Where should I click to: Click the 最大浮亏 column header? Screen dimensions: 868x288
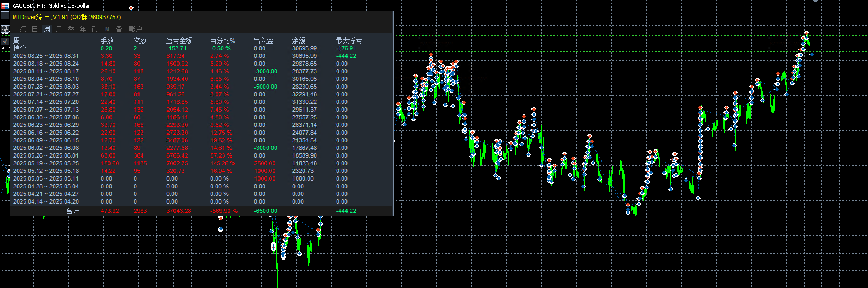click(x=349, y=41)
